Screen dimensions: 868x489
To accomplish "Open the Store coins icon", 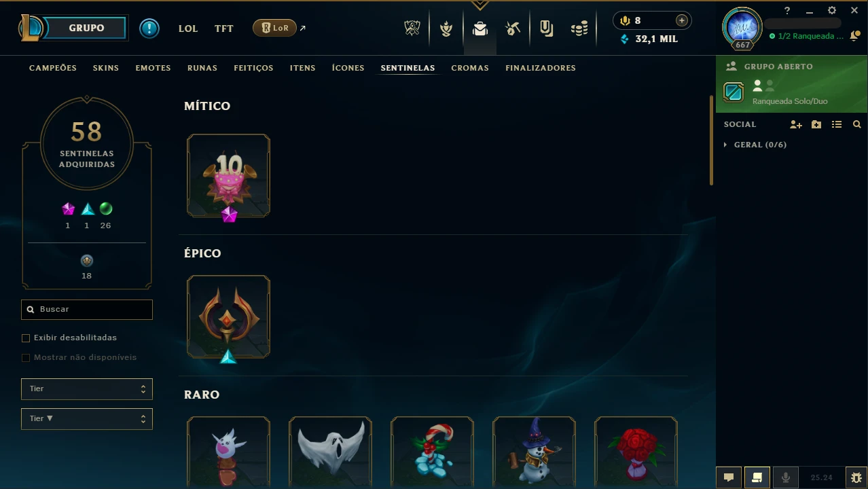I will point(579,28).
